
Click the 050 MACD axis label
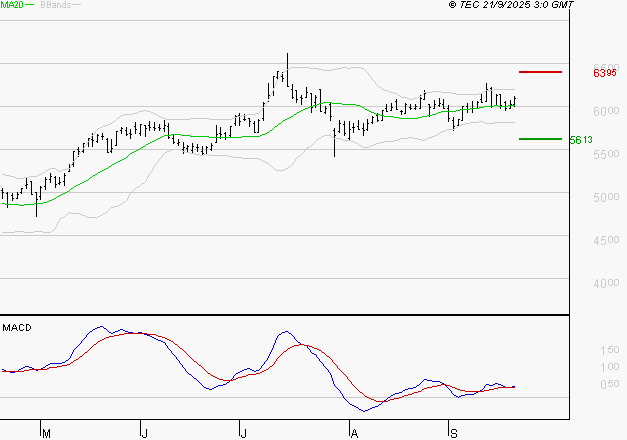click(x=610, y=384)
